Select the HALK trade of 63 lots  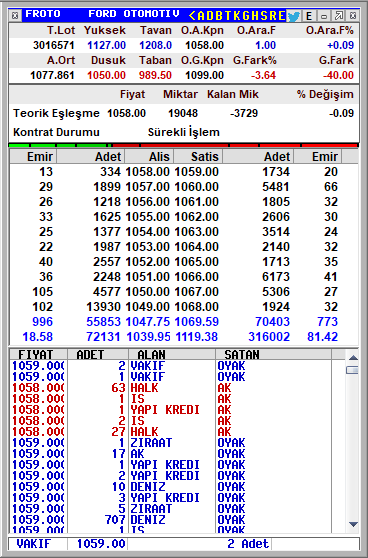point(171,388)
